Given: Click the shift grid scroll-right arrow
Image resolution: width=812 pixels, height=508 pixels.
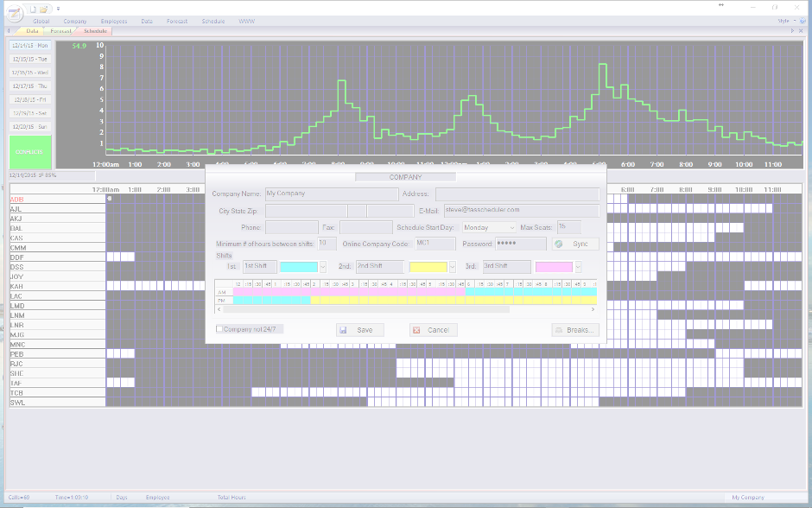Looking at the screenshot, I should click(593, 309).
